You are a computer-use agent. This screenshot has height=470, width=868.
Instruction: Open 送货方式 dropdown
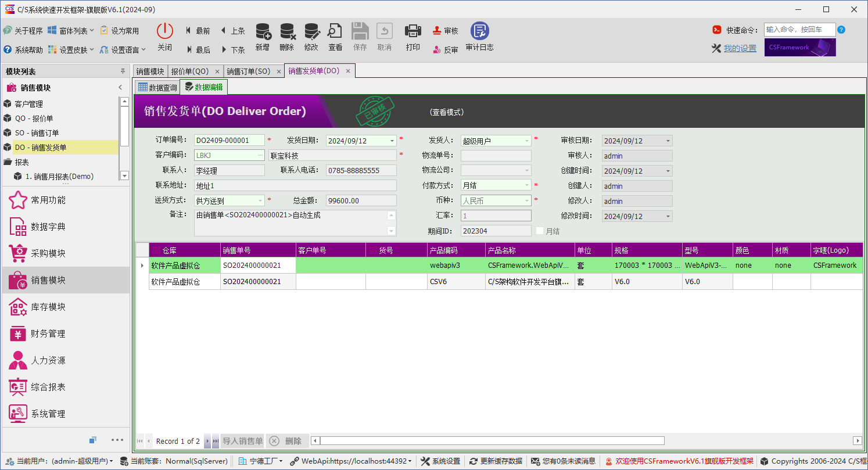point(260,200)
